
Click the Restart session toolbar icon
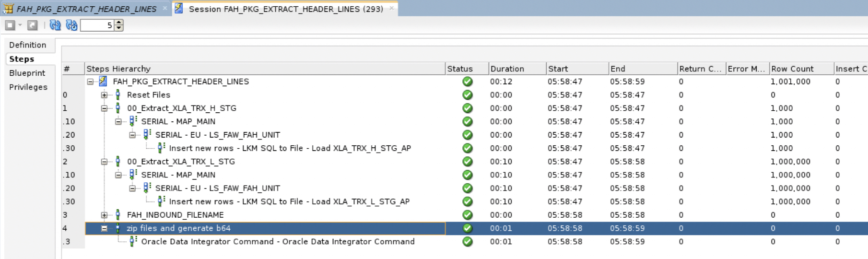coord(32,25)
